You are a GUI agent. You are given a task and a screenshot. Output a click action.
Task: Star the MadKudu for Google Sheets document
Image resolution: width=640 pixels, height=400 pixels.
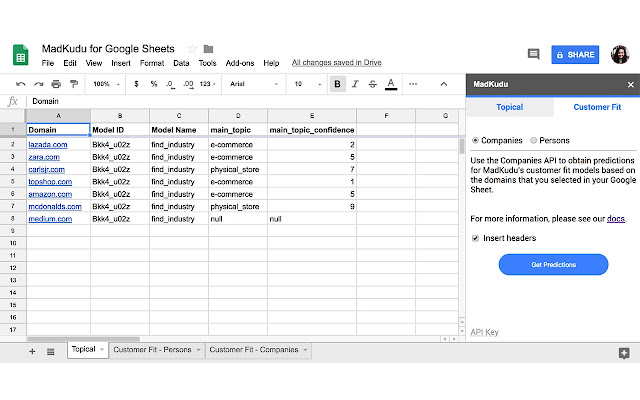[192, 49]
